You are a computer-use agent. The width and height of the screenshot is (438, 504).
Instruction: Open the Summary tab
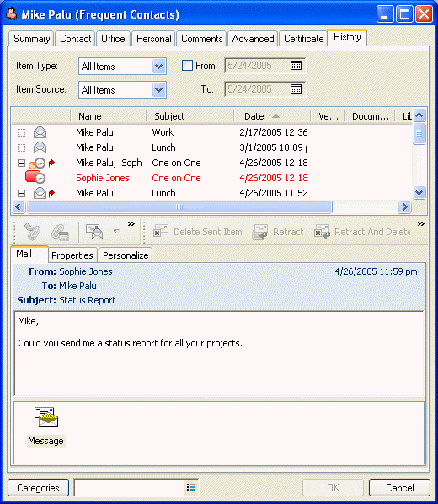[x=31, y=39]
